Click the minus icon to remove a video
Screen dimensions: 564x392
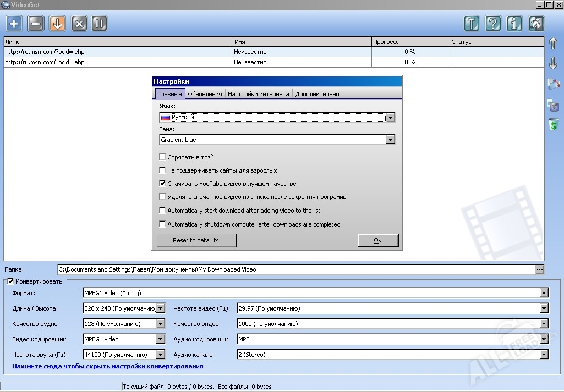(x=36, y=24)
